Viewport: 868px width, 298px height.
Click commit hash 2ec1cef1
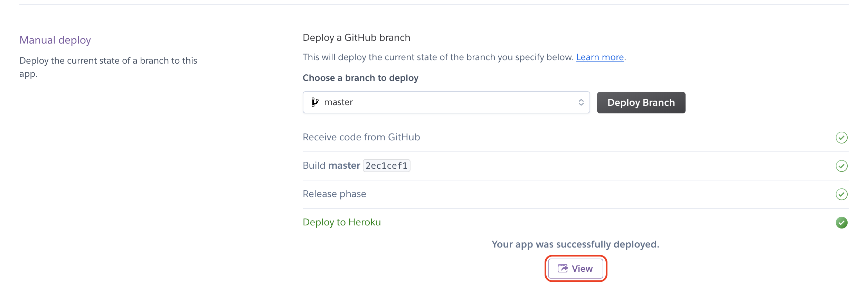click(x=386, y=166)
